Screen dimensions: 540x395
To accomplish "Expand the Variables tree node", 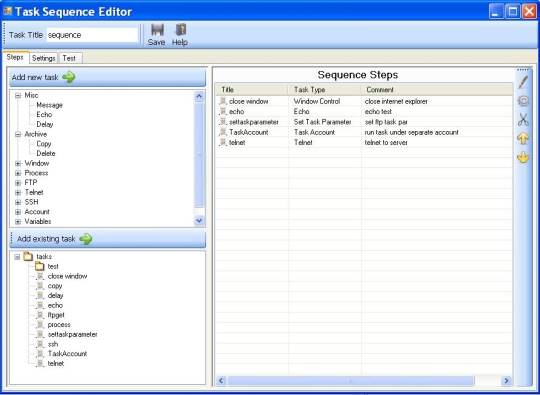I will click(18, 221).
